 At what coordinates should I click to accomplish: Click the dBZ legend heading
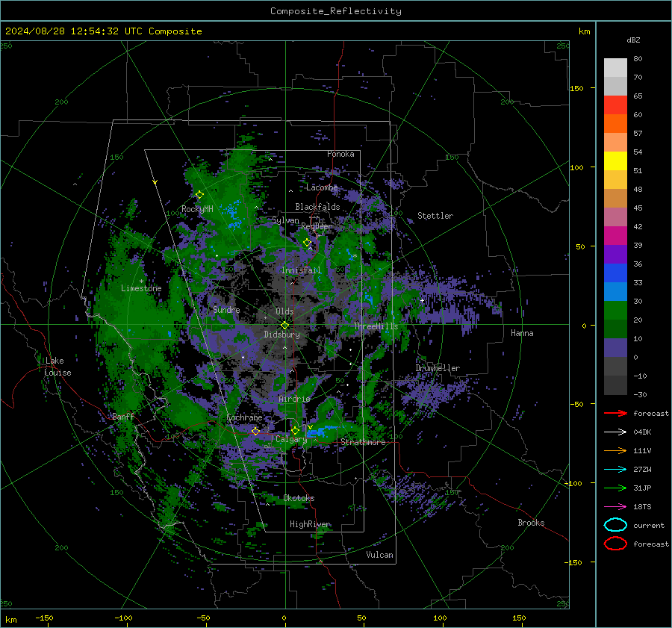click(x=633, y=40)
